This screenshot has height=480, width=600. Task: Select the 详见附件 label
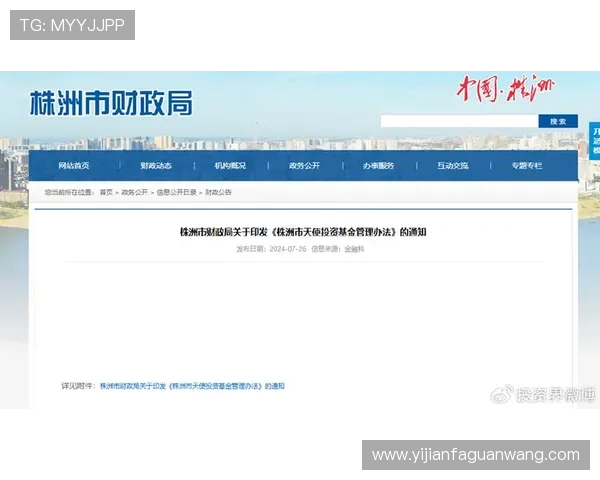pos(78,386)
